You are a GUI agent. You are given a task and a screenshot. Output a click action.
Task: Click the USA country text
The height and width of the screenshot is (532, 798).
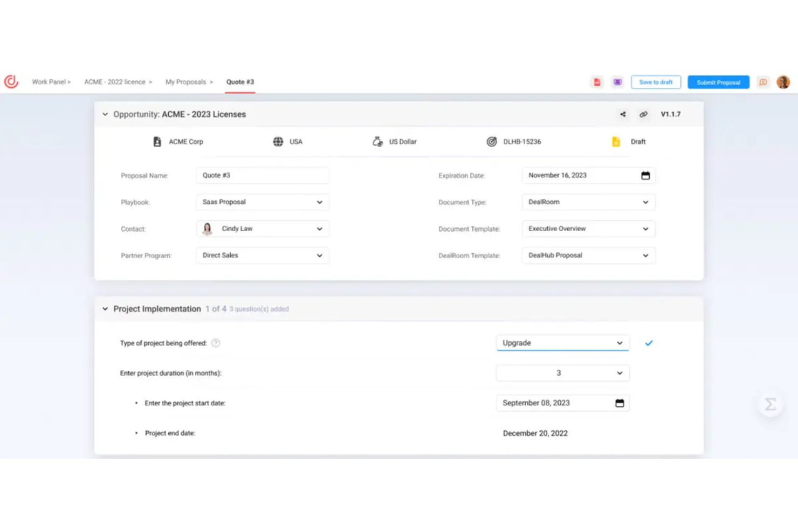[x=296, y=142]
